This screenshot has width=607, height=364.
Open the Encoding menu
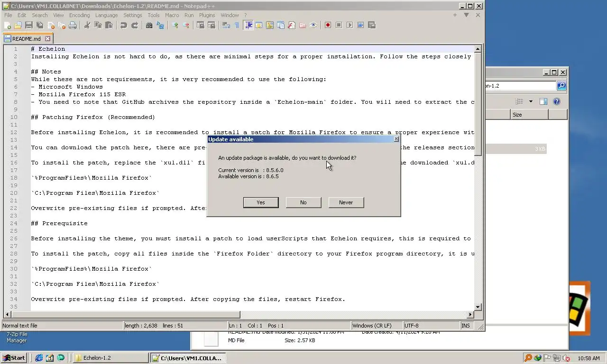(79, 15)
